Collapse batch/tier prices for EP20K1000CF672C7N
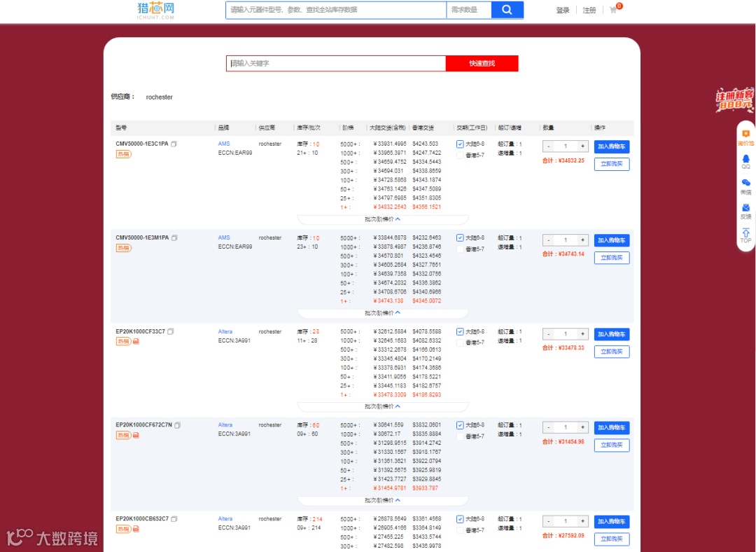756x552 pixels. (x=383, y=500)
